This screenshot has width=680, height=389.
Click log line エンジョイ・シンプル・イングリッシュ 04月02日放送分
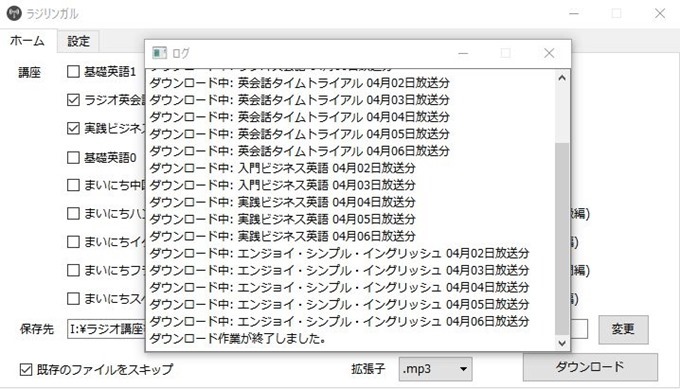[x=340, y=253]
